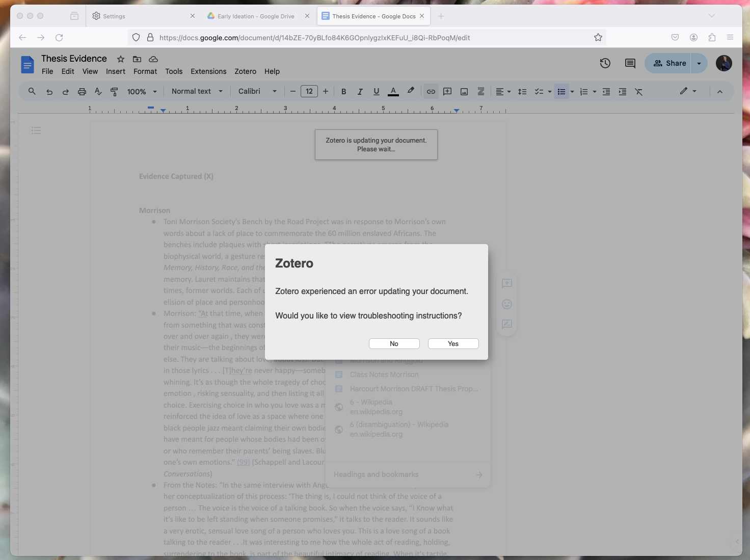Click the browser URL address bar
The height and width of the screenshot is (560, 750).
(x=368, y=37)
